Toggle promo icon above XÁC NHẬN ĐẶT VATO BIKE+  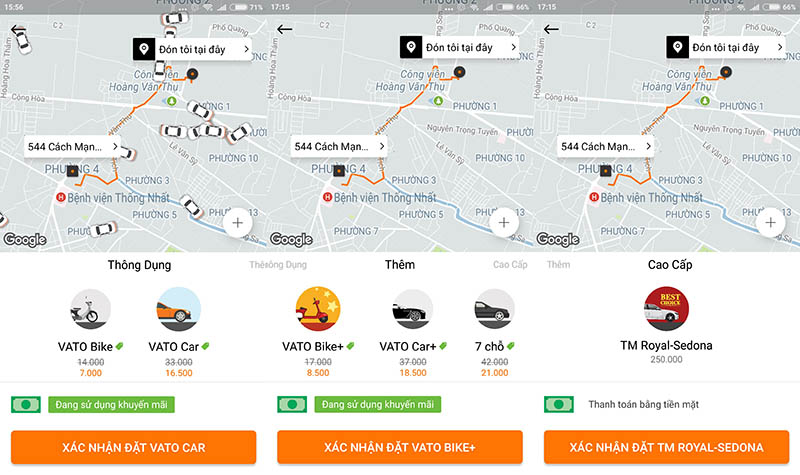(292, 405)
